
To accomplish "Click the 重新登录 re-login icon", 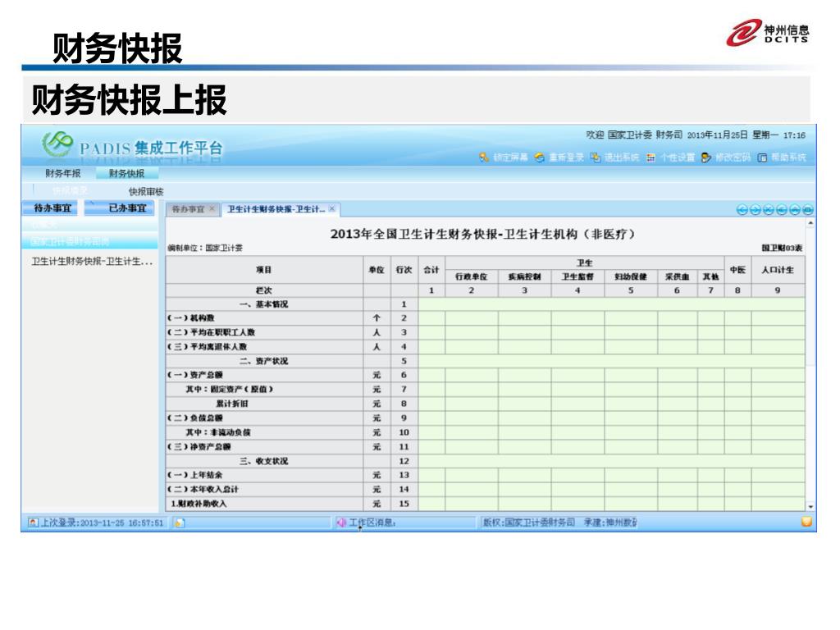I will [540, 157].
